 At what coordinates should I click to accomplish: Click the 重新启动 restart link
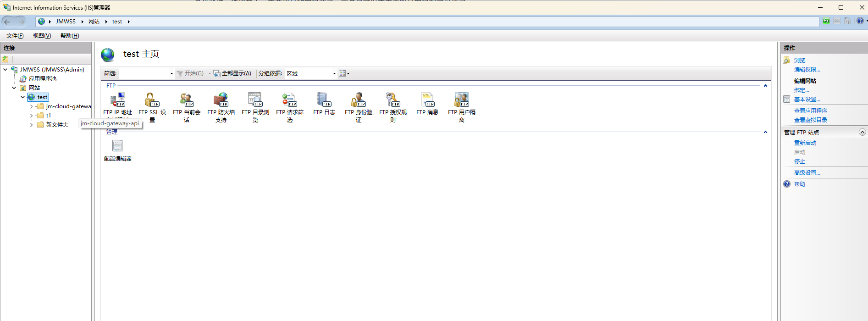pos(805,143)
